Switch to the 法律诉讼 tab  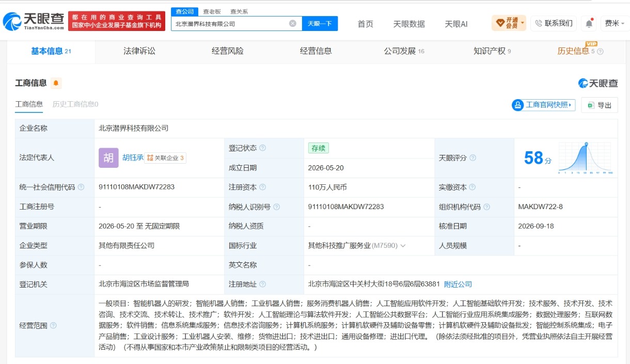point(139,51)
